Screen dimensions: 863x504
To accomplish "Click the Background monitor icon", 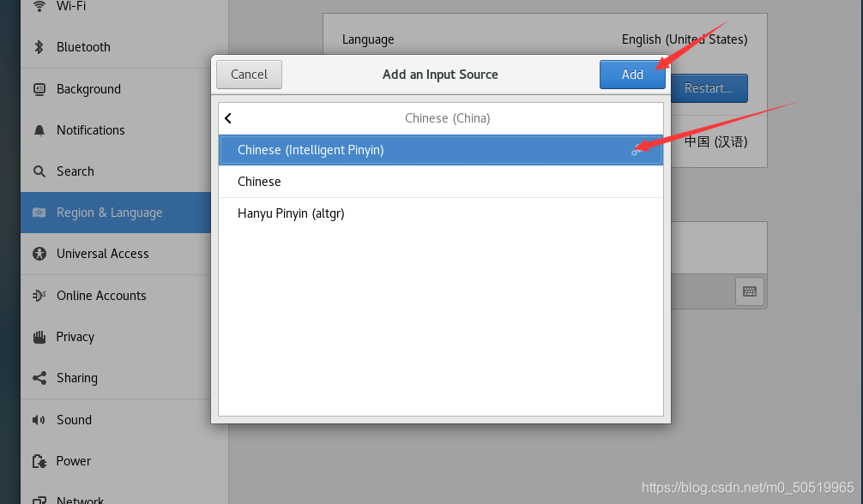I will (x=39, y=89).
